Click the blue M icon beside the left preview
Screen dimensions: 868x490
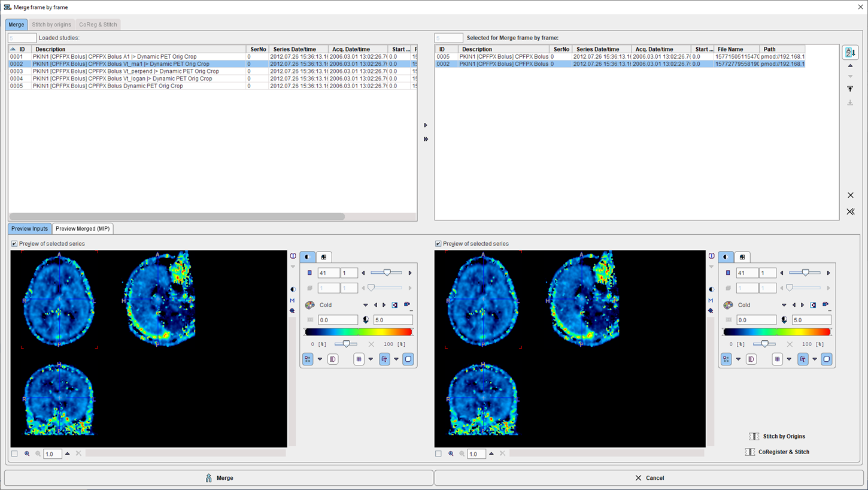tap(292, 301)
